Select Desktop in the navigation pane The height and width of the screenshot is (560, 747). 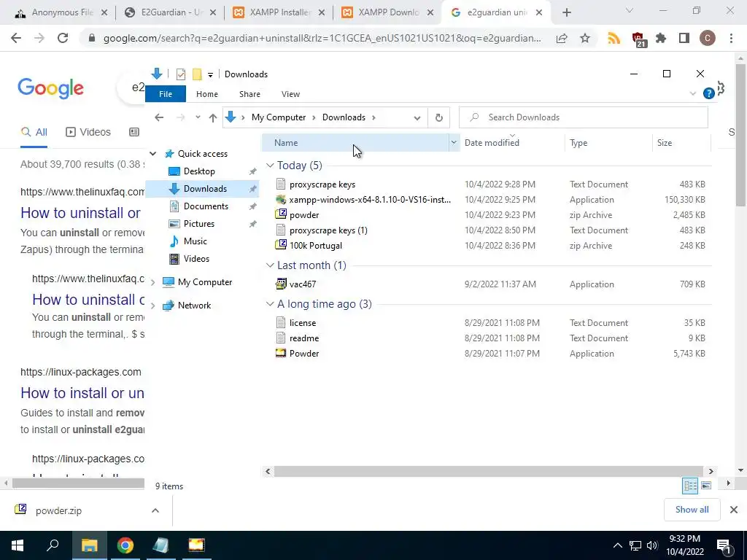coord(199,171)
